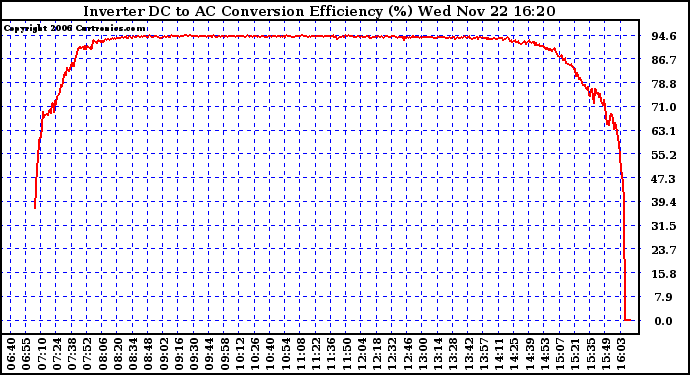Click the 11:08 x-axis label
This screenshot has width=690, height=375.
pos(301,354)
